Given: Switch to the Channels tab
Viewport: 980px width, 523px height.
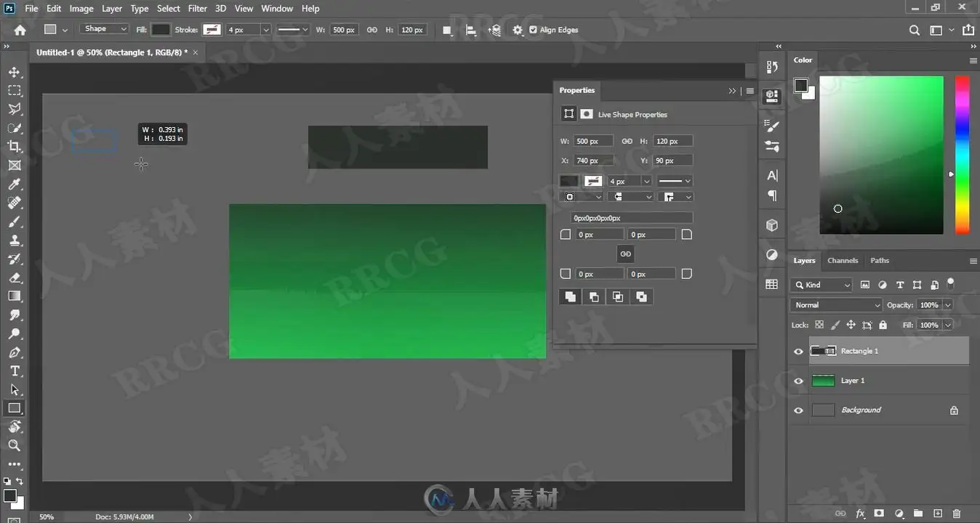Looking at the screenshot, I should [843, 260].
